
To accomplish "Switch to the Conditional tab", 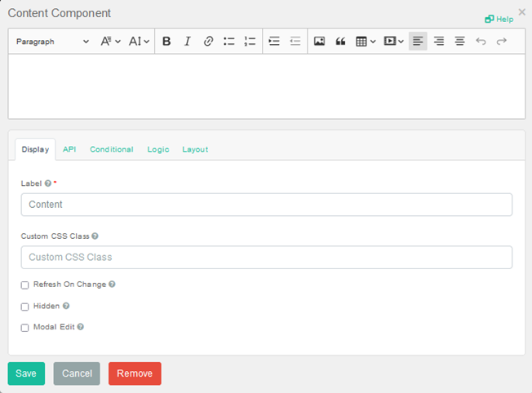I will click(x=112, y=149).
